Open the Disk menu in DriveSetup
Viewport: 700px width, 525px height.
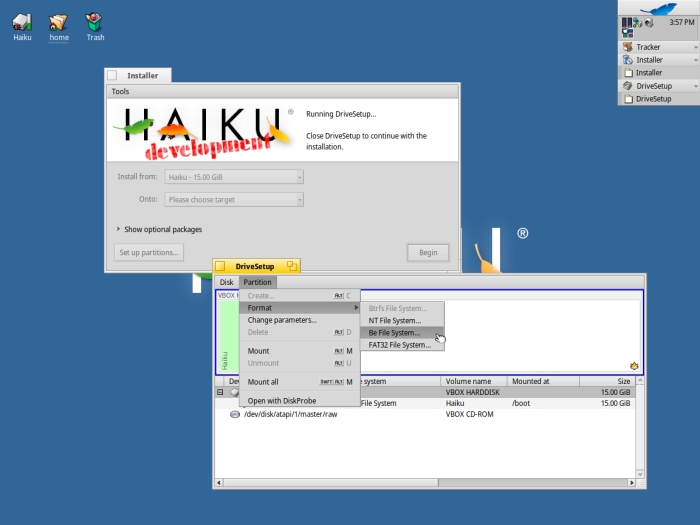click(227, 282)
